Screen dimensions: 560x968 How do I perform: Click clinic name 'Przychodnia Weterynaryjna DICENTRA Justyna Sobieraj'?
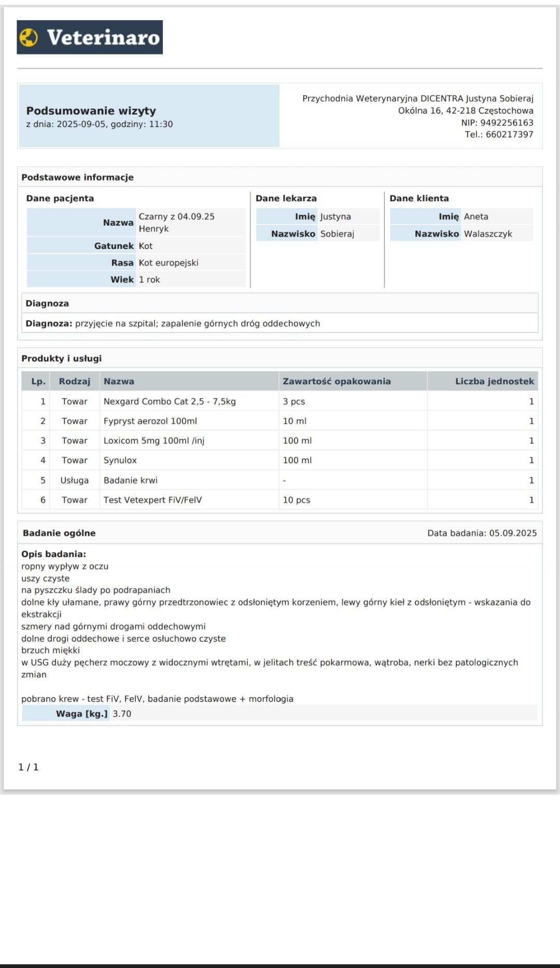click(x=418, y=99)
